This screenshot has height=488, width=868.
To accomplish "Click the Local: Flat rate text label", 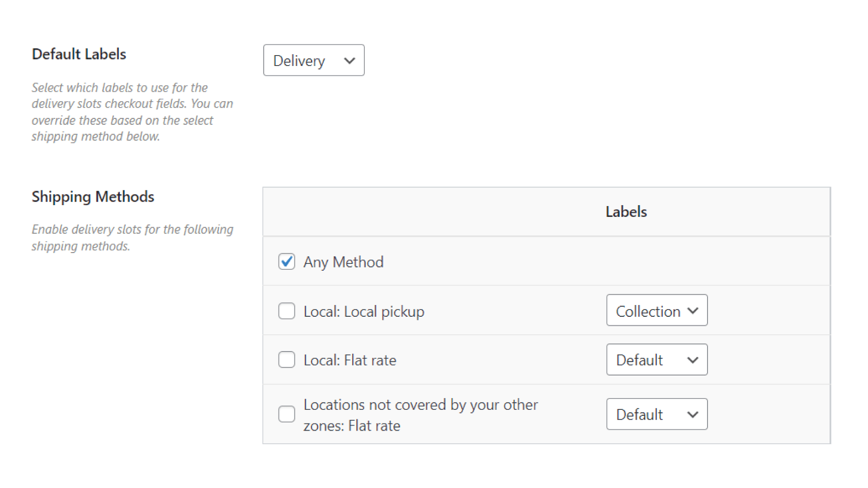I will pos(350,360).
